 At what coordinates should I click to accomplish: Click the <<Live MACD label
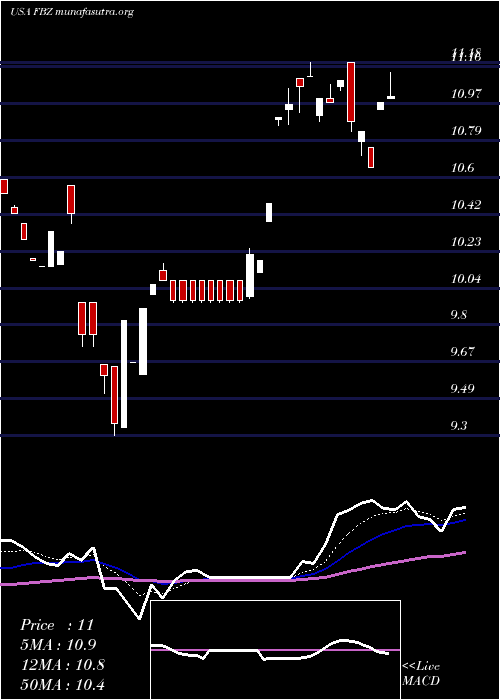(x=421, y=674)
